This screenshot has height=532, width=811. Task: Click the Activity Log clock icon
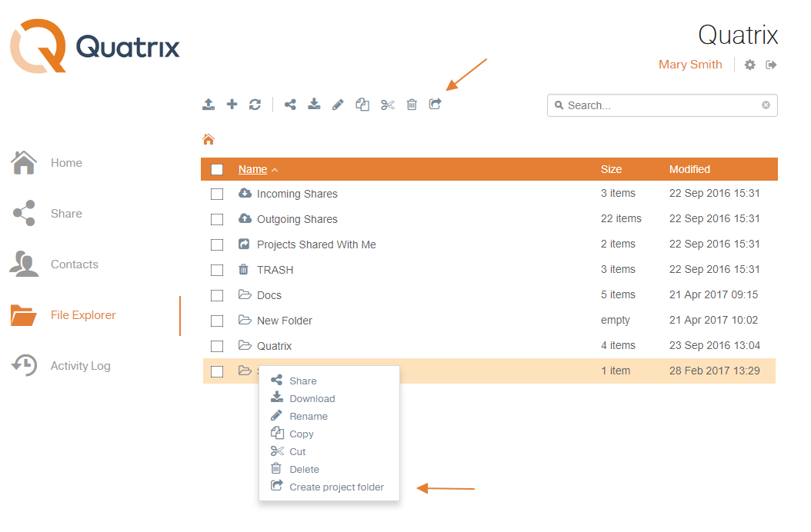pos(25,365)
